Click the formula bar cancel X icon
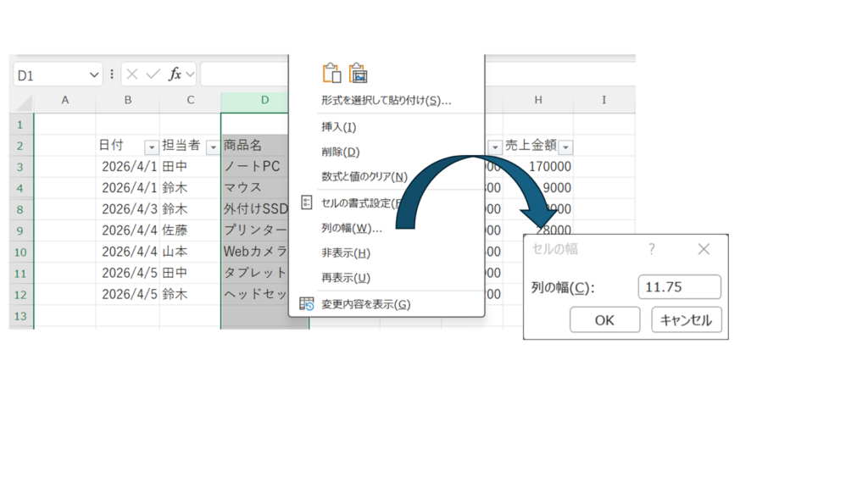Image resolution: width=868 pixels, height=488 pixels. click(132, 75)
